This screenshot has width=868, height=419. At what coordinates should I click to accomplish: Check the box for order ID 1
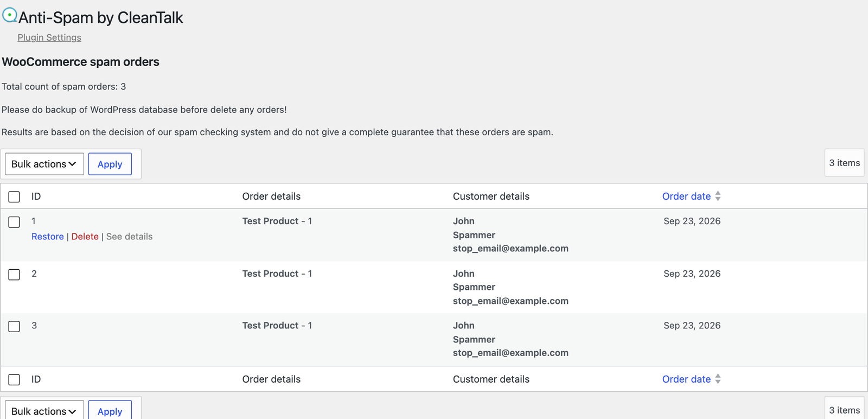[x=14, y=222]
